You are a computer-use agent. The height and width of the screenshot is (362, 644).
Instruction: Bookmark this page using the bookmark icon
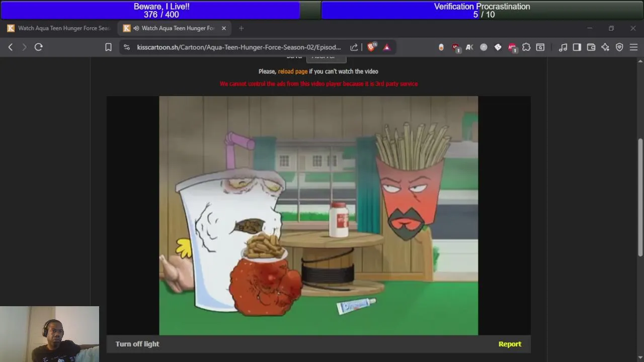coord(108,47)
